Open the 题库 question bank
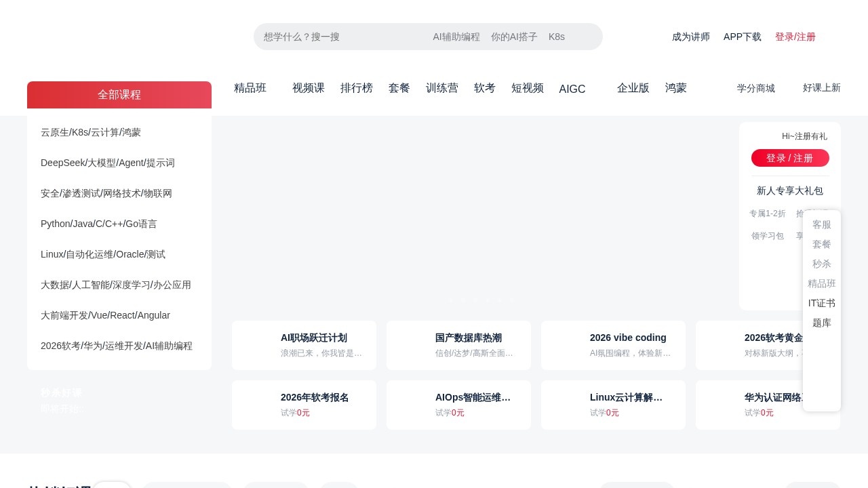The image size is (868, 488). [821, 323]
